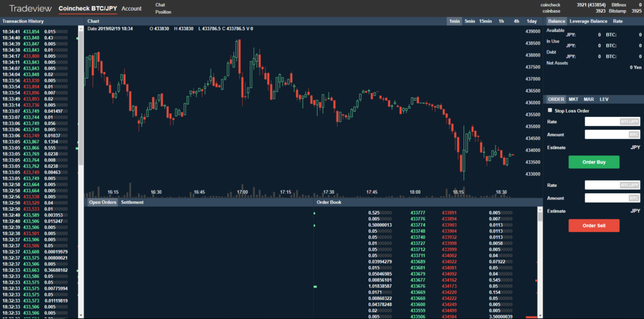The height and width of the screenshot is (319, 644).
Task: Switch to the Settlement tab
Action: pyautogui.click(x=132, y=203)
